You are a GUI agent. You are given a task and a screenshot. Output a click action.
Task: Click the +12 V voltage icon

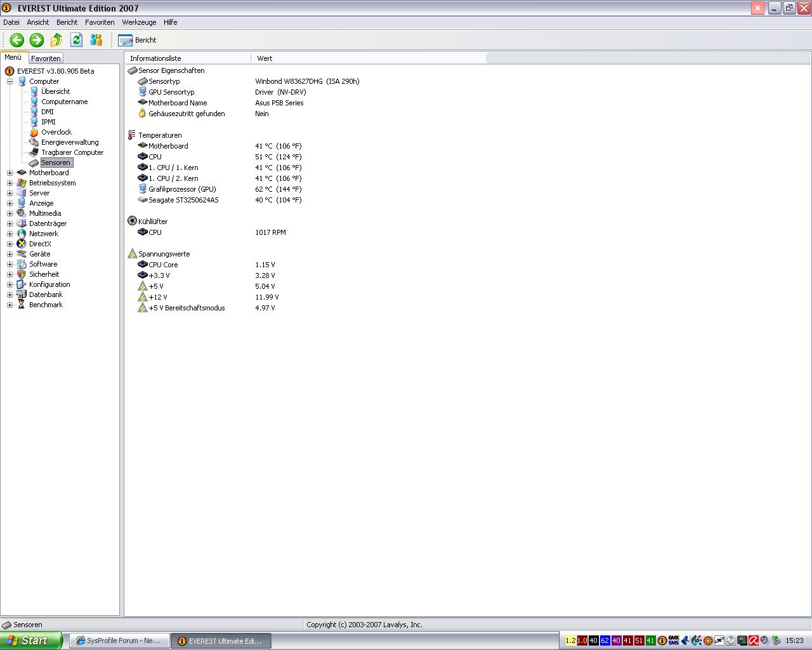(142, 297)
